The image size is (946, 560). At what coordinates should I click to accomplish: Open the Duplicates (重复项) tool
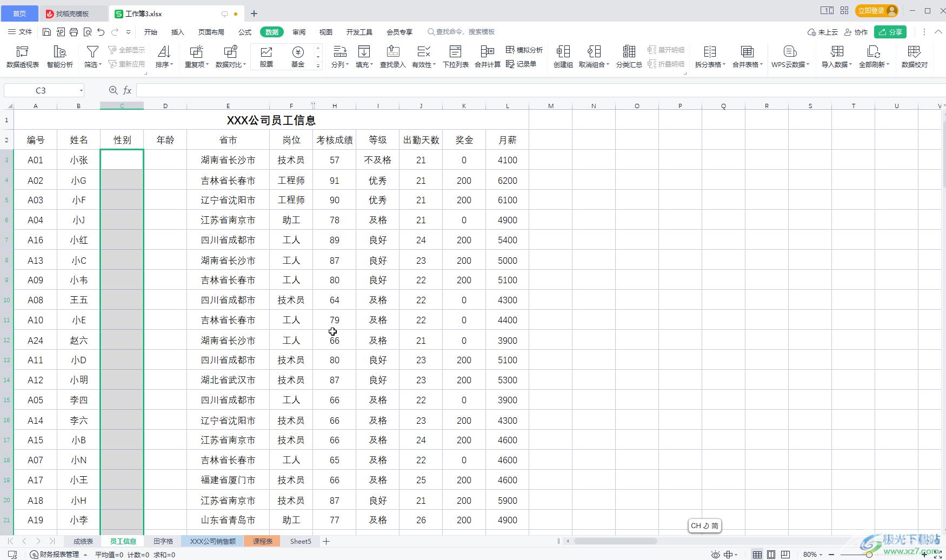click(x=196, y=57)
